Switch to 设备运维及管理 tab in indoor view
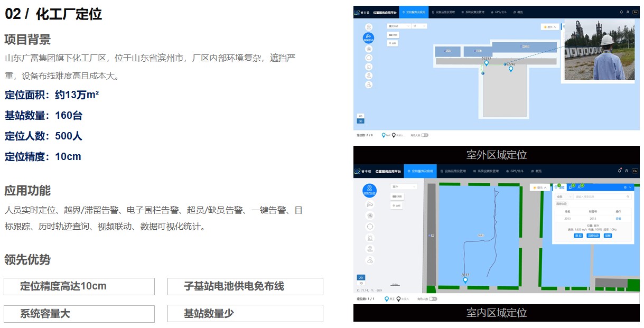This screenshot has width=644, height=328. 452,171
